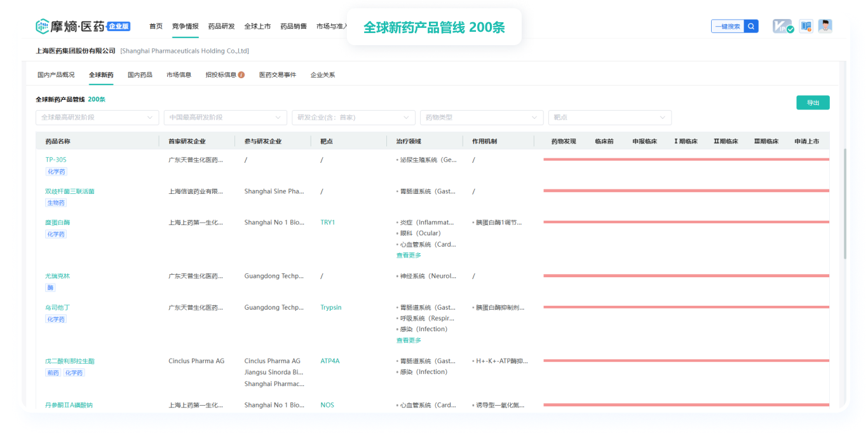Open the 全球最高研发阶段 dropdown
Viewport: 868px width, 433px height.
pyautogui.click(x=97, y=118)
